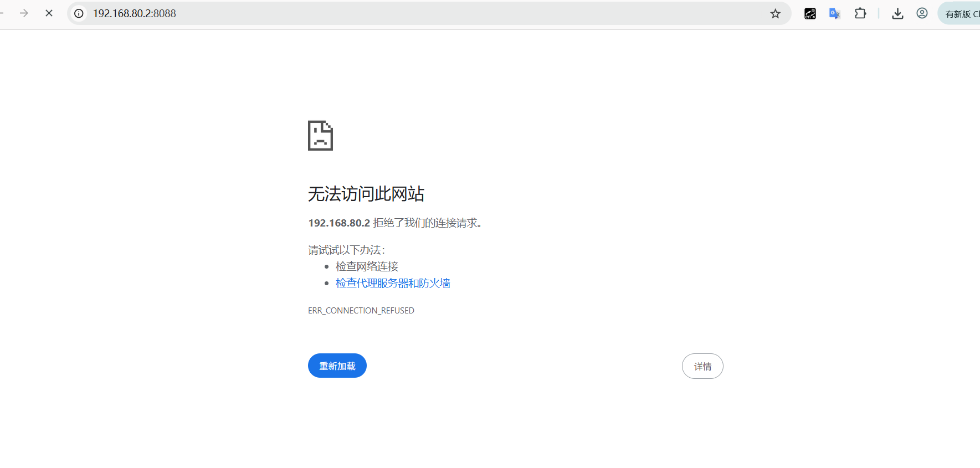View site information icon in address bar
The width and height of the screenshot is (980, 468).
(79, 13)
